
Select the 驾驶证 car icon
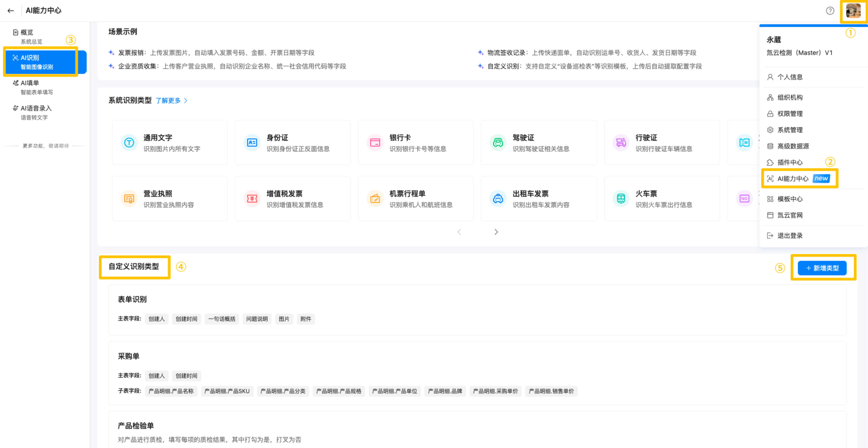[x=498, y=143]
